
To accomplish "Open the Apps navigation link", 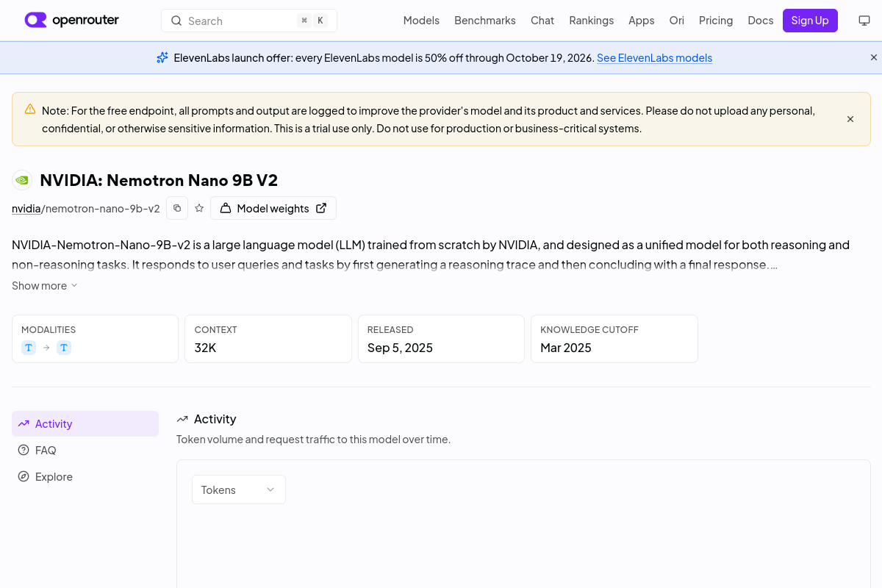I will click(642, 21).
